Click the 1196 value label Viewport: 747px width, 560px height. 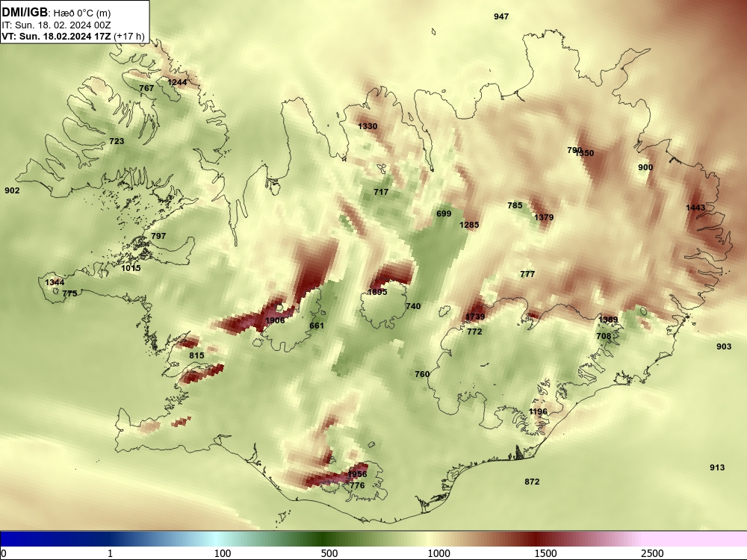tap(539, 412)
